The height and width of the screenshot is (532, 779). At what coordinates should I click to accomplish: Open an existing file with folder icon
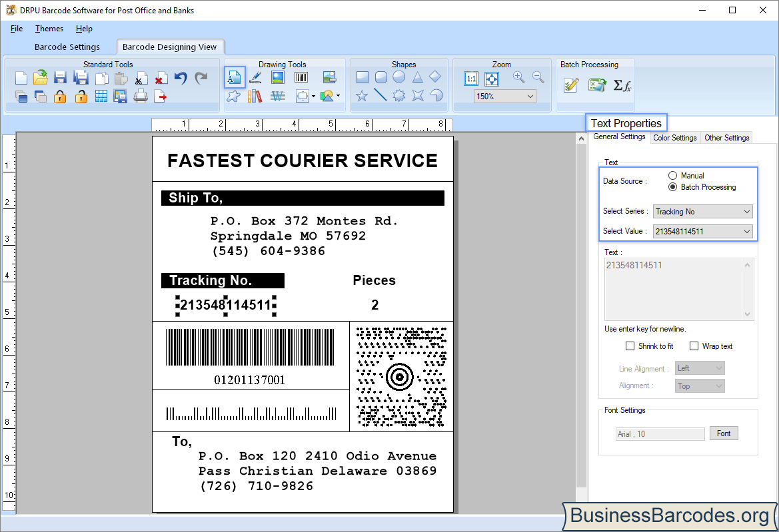coord(40,78)
